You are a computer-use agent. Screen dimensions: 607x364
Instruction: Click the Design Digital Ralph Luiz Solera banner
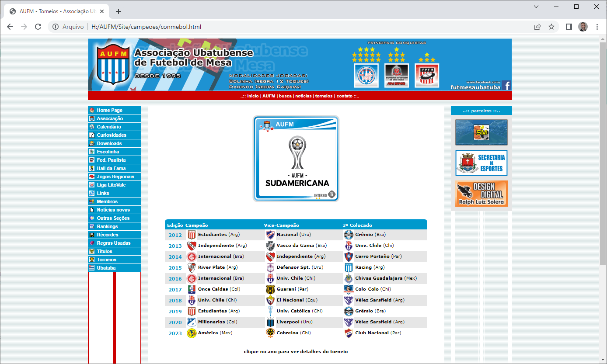[x=481, y=194]
